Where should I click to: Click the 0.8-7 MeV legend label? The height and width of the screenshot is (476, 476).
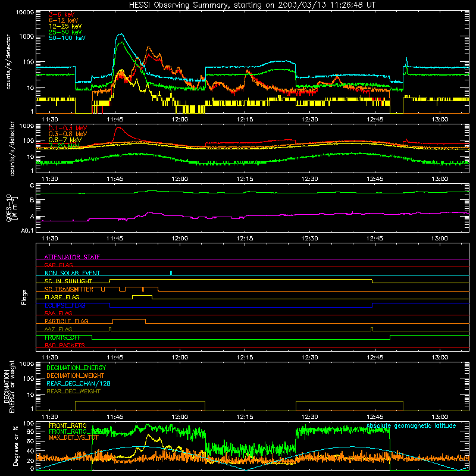pos(65,140)
